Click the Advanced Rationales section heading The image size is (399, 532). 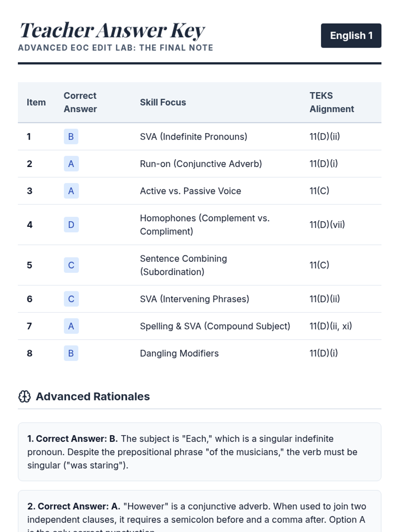pyautogui.click(x=93, y=396)
